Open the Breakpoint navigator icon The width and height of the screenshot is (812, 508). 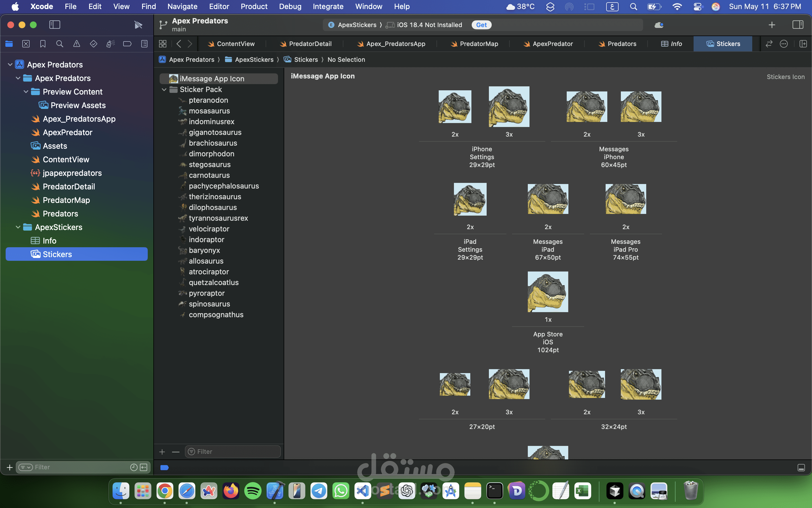coord(127,44)
